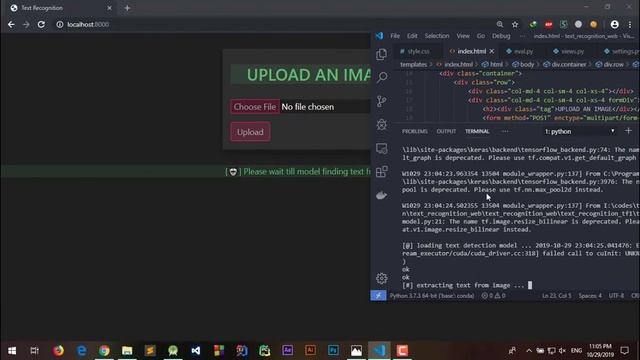Click errors and warnings count in status bar
The height and width of the screenshot is (360, 640).
pos(493,296)
